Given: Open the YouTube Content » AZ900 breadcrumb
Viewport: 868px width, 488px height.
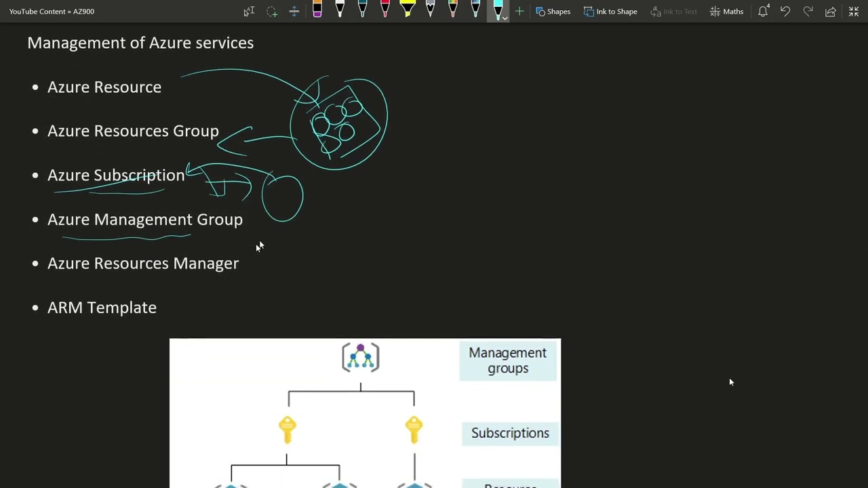Looking at the screenshot, I should point(52,12).
